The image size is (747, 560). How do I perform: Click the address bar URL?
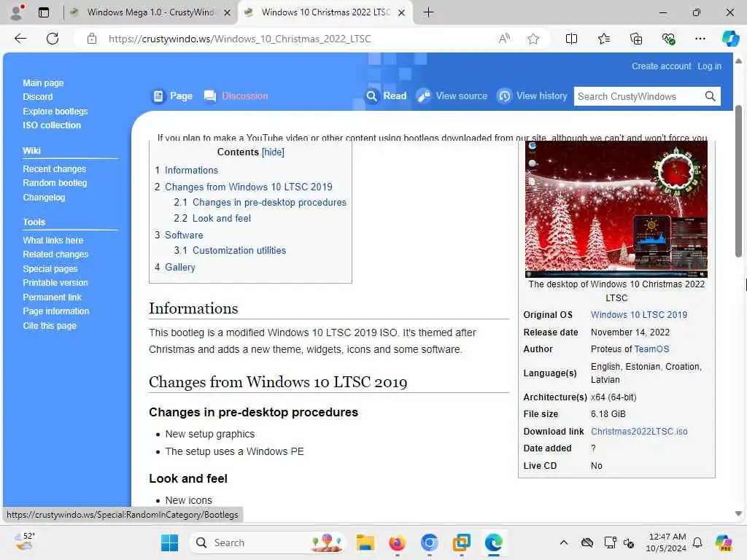click(239, 39)
